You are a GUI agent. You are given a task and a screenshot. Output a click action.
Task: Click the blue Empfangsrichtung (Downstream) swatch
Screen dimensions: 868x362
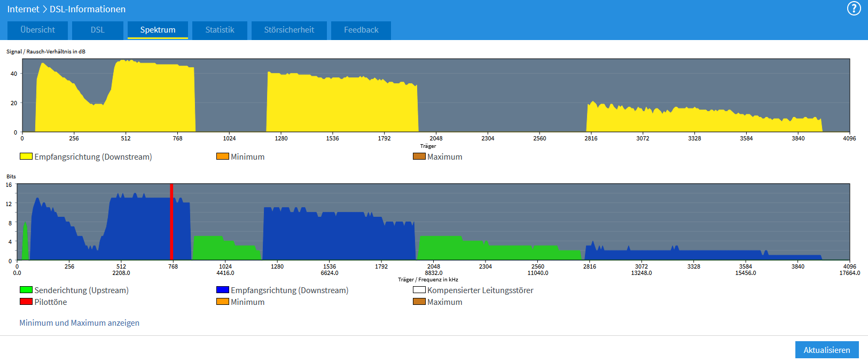pyautogui.click(x=223, y=290)
